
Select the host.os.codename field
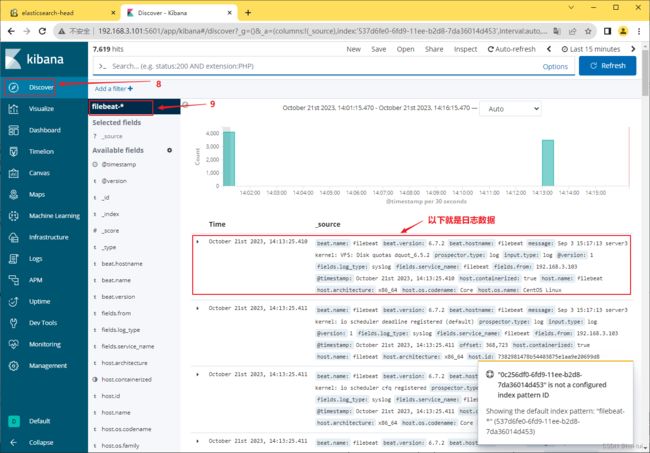[x=126, y=429]
